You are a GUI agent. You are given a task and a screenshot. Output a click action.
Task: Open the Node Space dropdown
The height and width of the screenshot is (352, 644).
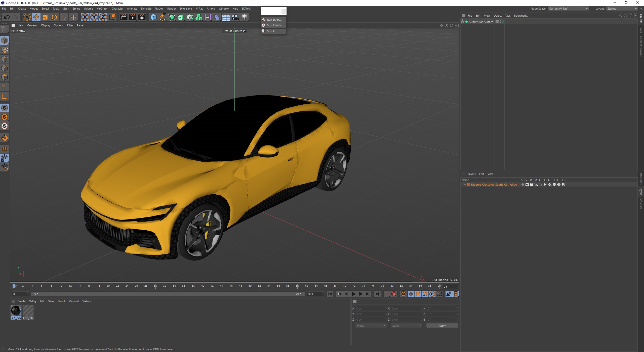tap(568, 9)
